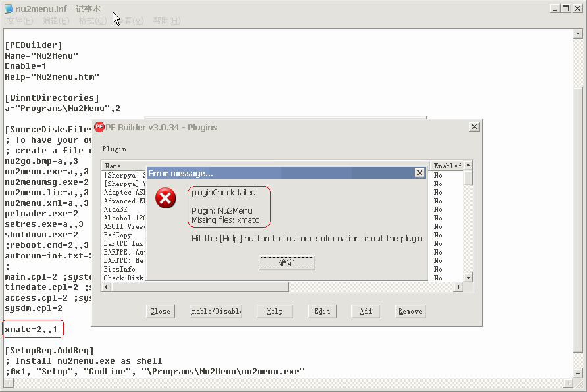Click the shutdown.exe=2 line in Notepad
The height and width of the screenshot is (392, 587).
41,235
